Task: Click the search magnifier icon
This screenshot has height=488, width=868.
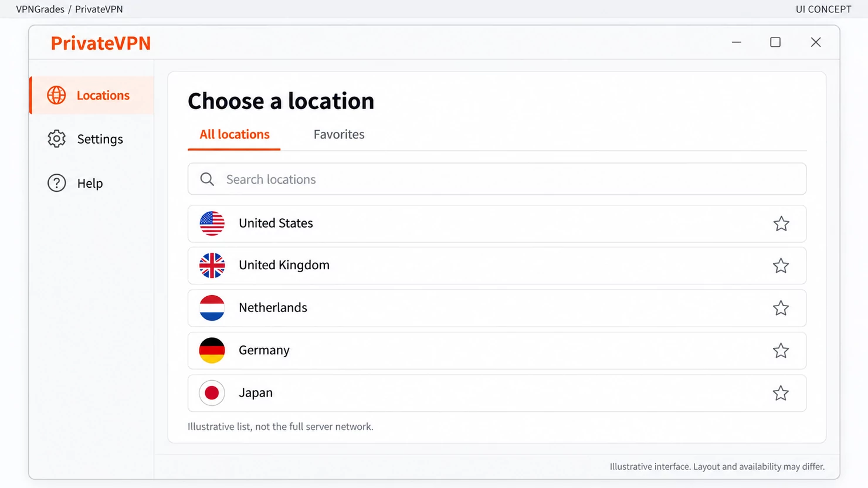Action: tap(207, 179)
